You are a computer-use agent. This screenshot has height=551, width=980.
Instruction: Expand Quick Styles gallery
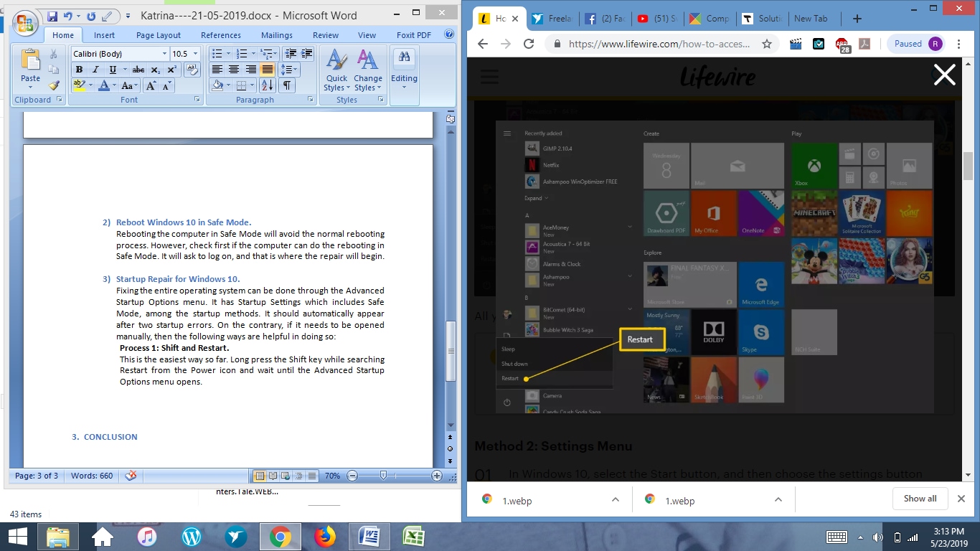click(336, 70)
